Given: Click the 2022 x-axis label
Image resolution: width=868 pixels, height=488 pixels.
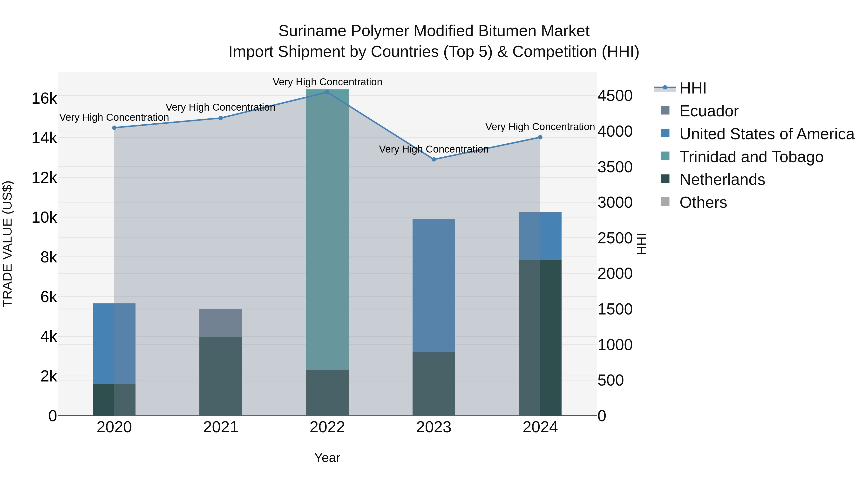Looking at the screenshot, I should pos(327,427).
